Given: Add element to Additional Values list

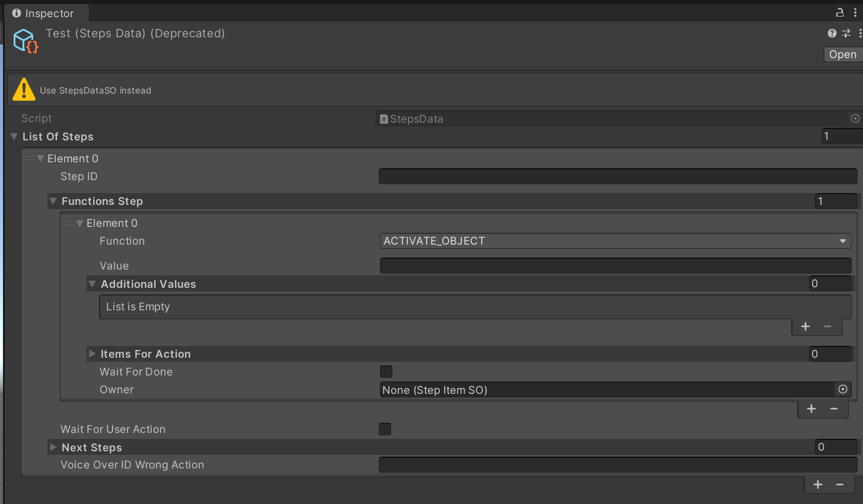Looking at the screenshot, I should [806, 326].
